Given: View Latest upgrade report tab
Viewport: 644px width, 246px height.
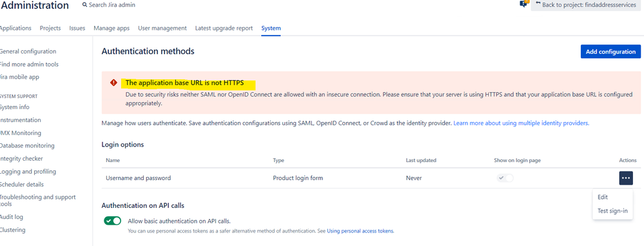Looking at the screenshot, I should pos(224,28).
